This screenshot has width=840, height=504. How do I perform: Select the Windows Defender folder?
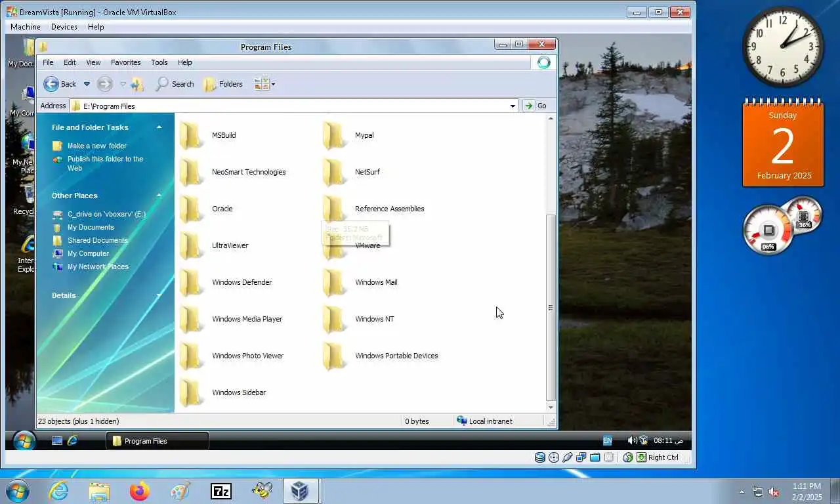tap(226, 282)
